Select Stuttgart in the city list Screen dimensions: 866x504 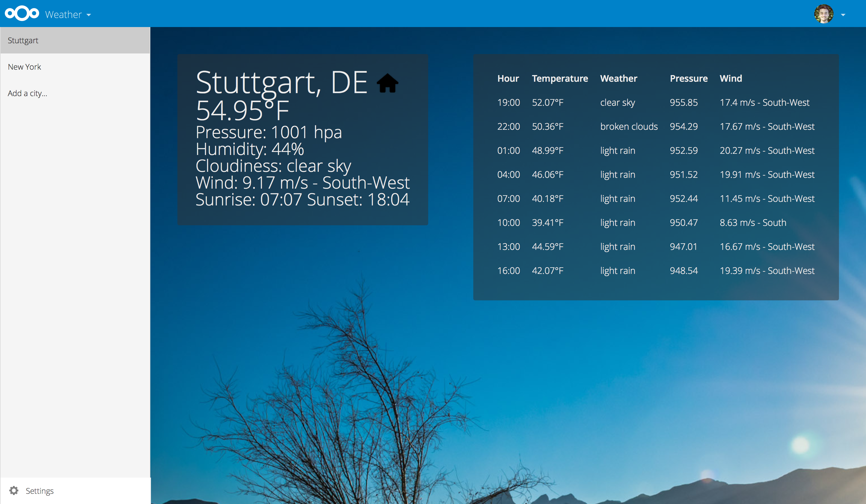tap(23, 40)
